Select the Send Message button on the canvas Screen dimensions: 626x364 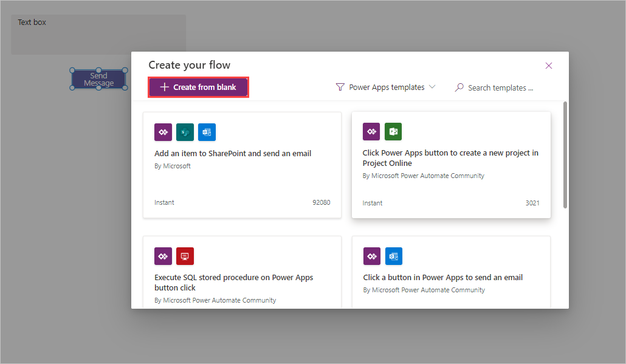coord(98,78)
